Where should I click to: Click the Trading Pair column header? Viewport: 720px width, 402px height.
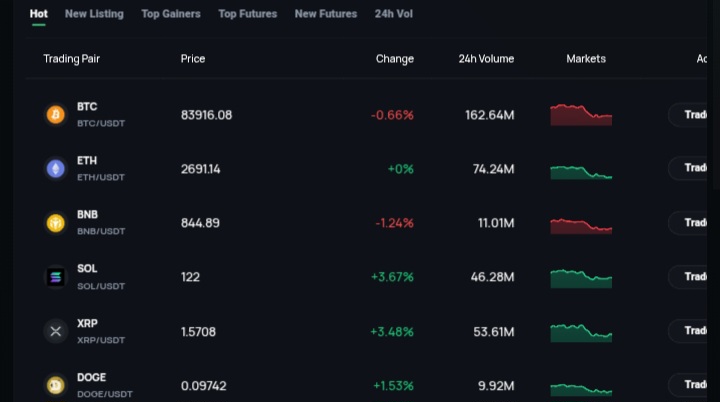click(72, 59)
